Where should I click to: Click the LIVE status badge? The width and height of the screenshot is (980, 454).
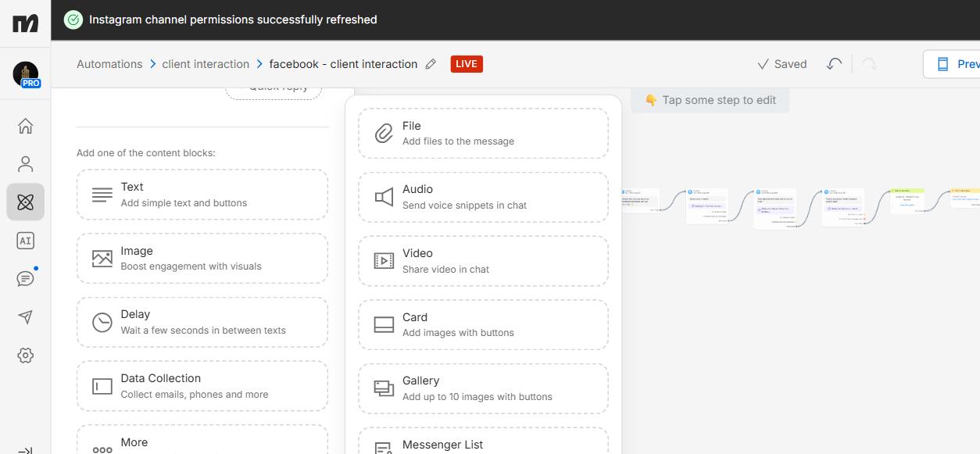[x=467, y=64]
